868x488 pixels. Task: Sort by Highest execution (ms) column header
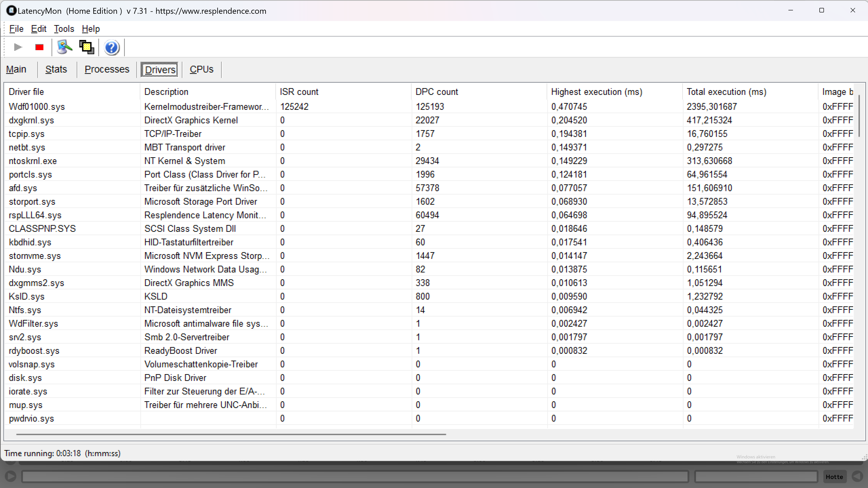tap(615, 91)
